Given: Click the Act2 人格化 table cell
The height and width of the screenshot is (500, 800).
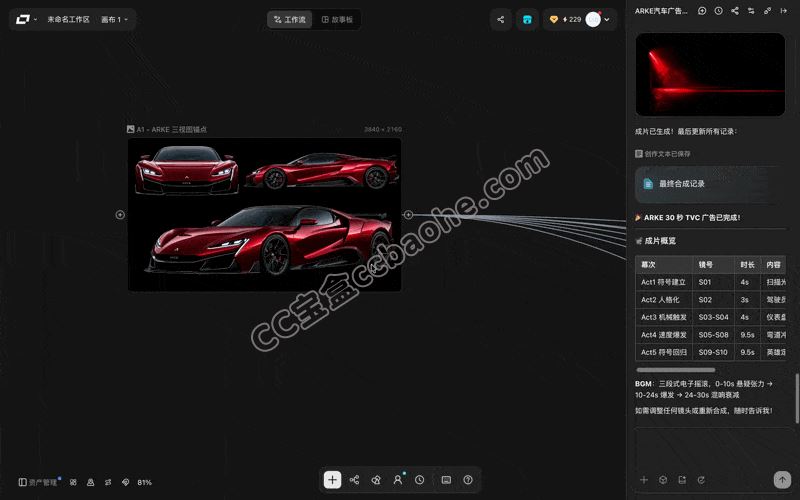Looking at the screenshot, I should click(x=663, y=299).
